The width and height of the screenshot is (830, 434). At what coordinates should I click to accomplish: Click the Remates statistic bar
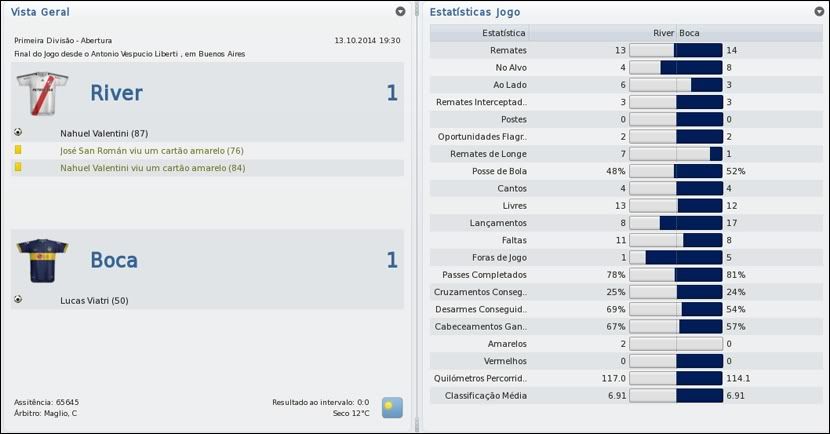pos(676,50)
